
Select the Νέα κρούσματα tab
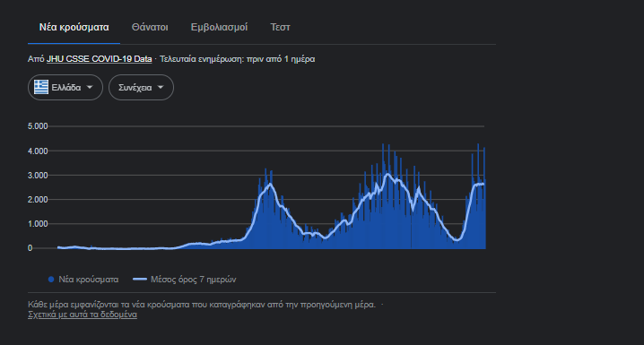74,28
